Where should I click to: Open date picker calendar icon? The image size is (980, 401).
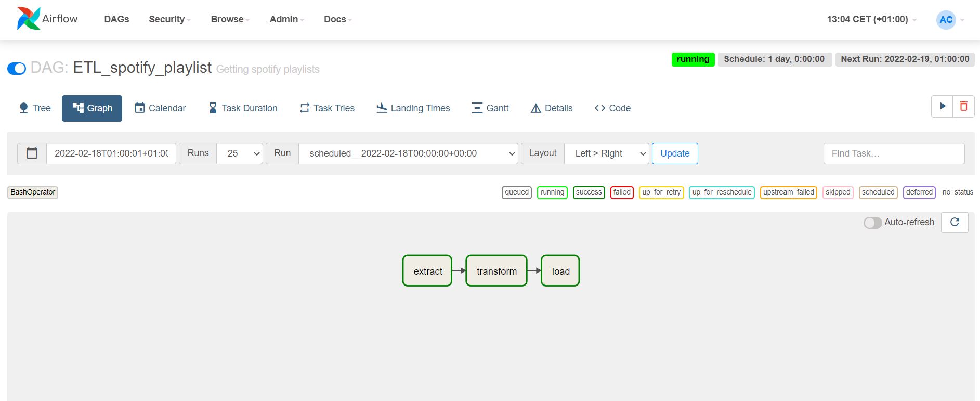[32, 153]
